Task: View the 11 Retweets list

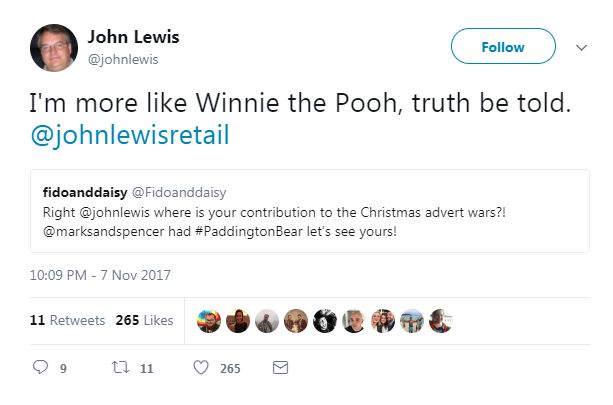Action: (68, 320)
